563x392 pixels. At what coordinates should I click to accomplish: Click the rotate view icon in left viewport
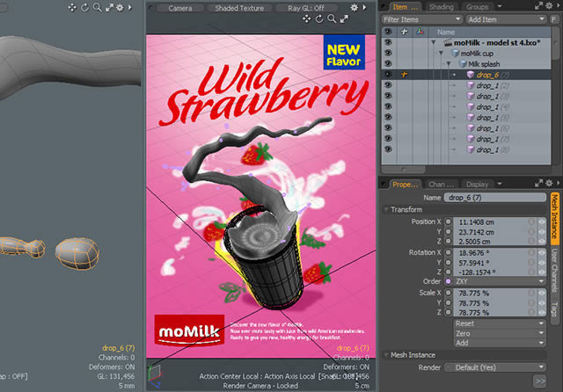[84, 8]
